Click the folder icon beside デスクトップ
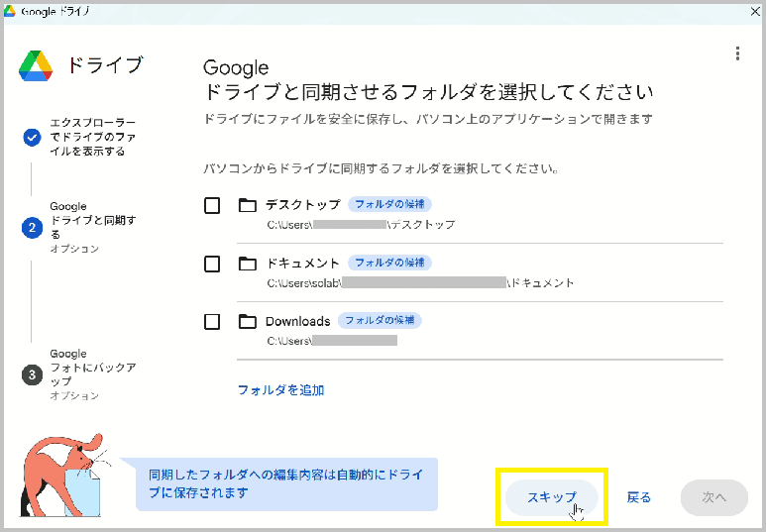 247,205
